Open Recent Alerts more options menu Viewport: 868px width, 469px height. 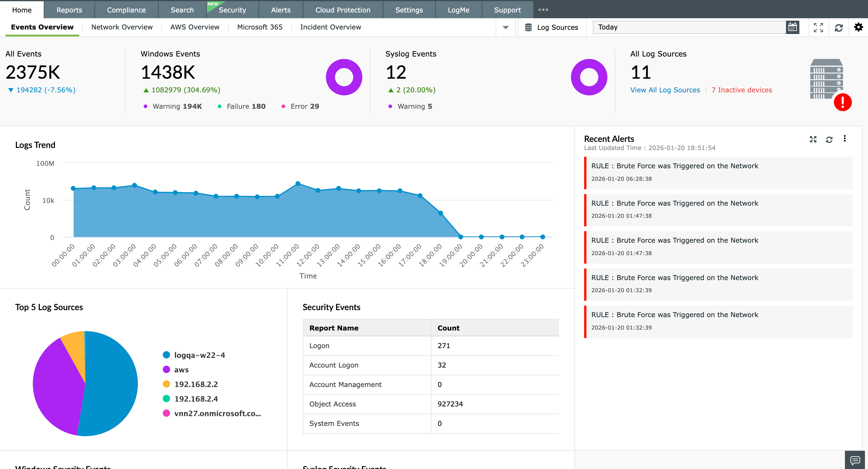[844, 139]
